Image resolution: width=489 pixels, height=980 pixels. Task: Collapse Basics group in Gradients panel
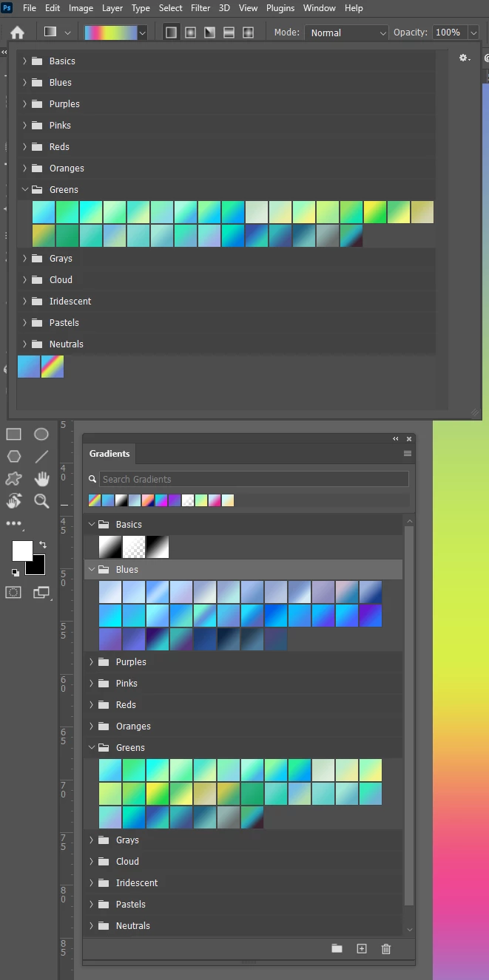point(92,524)
